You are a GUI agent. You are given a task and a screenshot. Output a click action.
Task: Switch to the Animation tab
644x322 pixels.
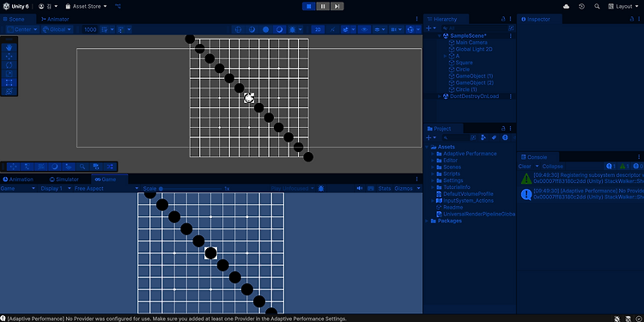[19, 179]
